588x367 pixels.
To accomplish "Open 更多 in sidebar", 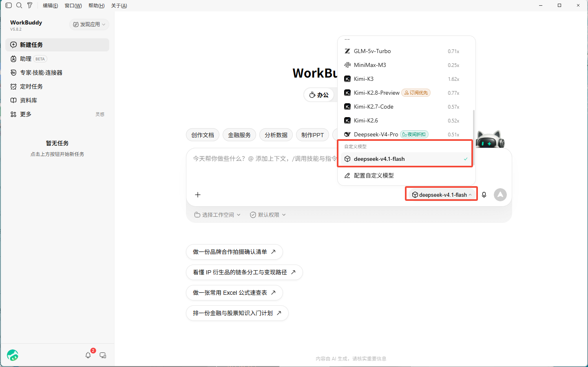I will pos(57,114).
